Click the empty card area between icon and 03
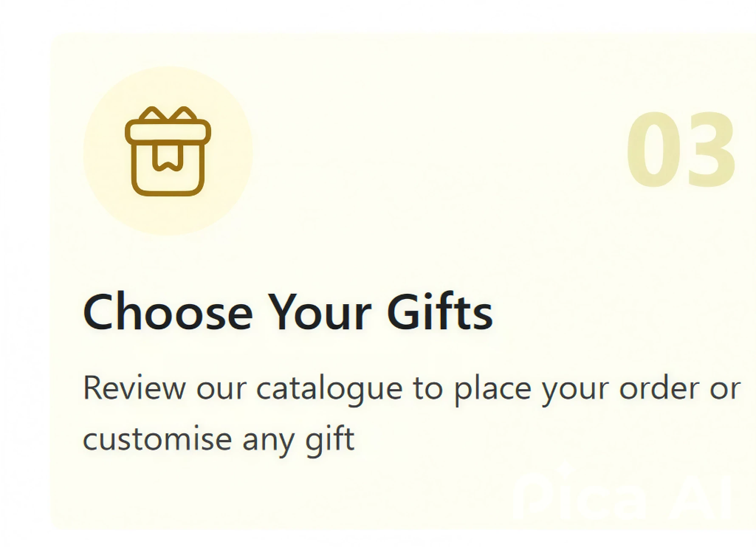This screenshot has height=547, width=756. [x=436, y=151]
